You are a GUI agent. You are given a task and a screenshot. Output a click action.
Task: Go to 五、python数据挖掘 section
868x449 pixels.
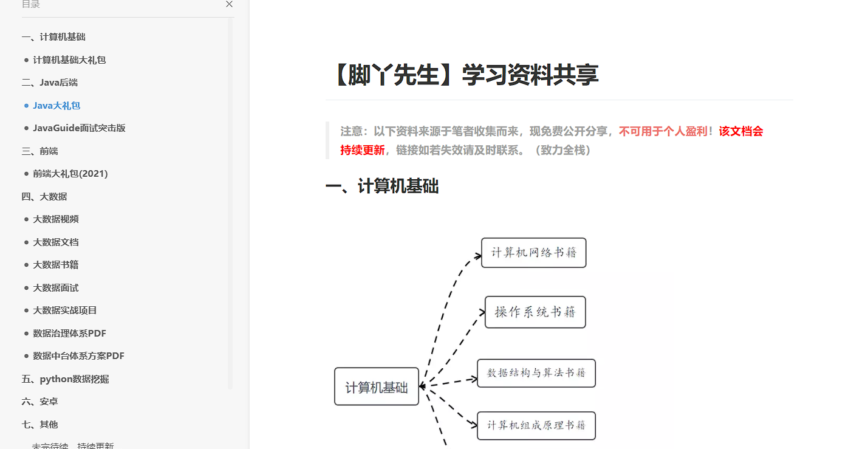coord(65,379)
